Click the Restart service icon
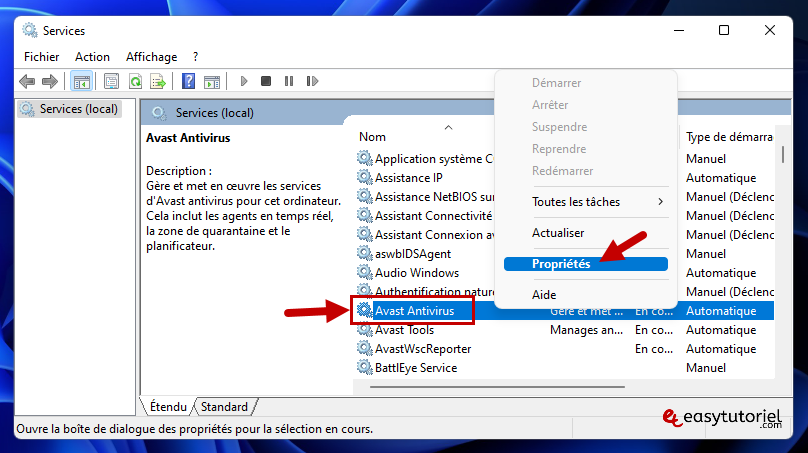 pos(312,81)
